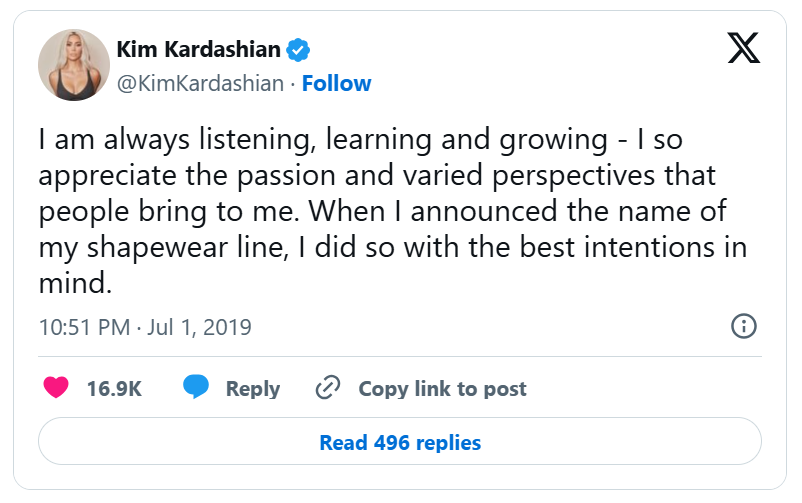Viewport: 802px width, 503px height.
Task: Click the tweet's first line about listening
Action: coord(360,140)
